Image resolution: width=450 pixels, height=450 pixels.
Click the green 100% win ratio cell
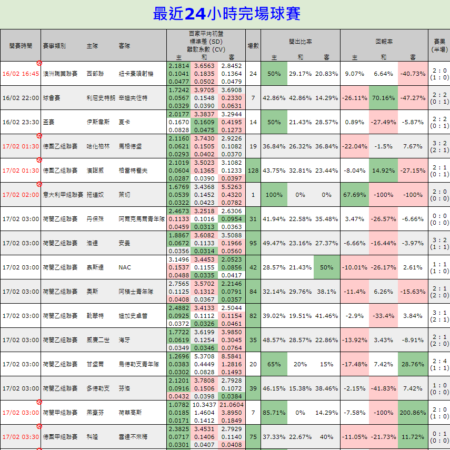pos(274,195)
